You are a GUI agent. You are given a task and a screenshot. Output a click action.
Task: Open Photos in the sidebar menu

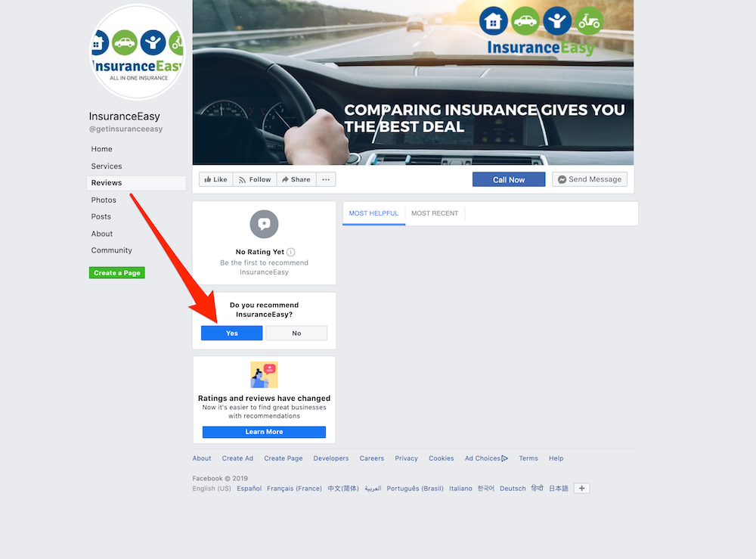[104, 200]
